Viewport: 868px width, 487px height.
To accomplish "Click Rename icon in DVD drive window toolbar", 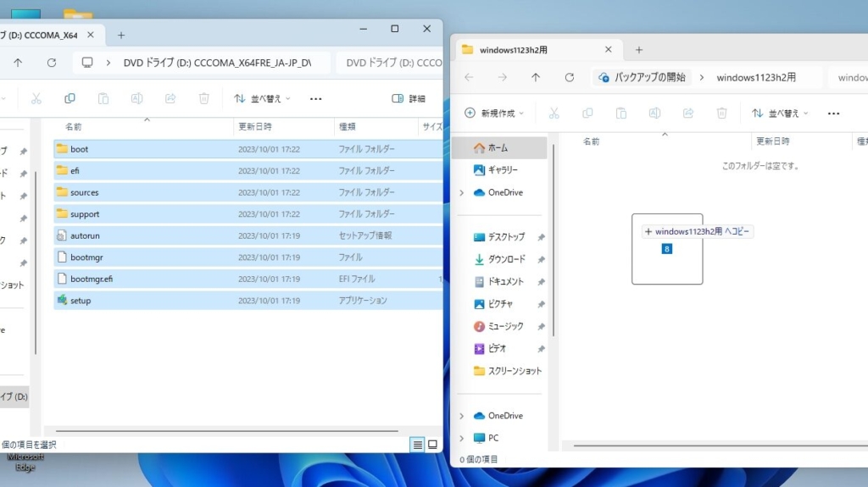I will pos(136,98).
